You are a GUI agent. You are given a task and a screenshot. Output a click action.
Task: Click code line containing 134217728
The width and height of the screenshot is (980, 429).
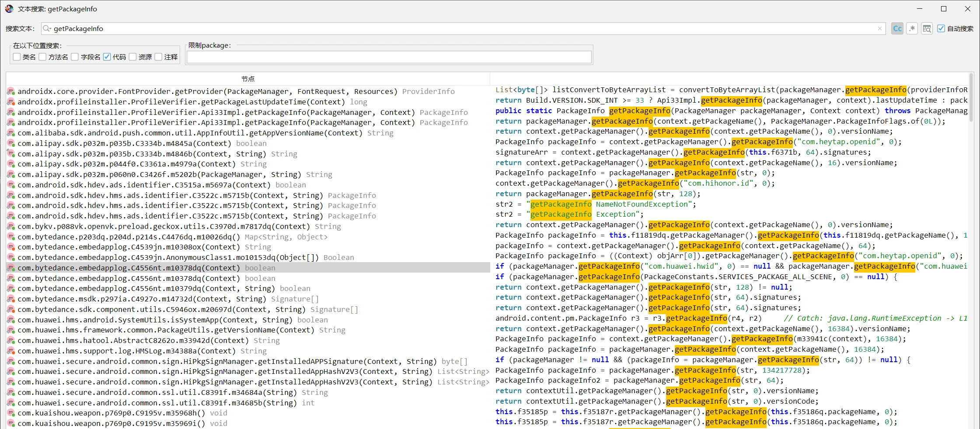[652, 370]
